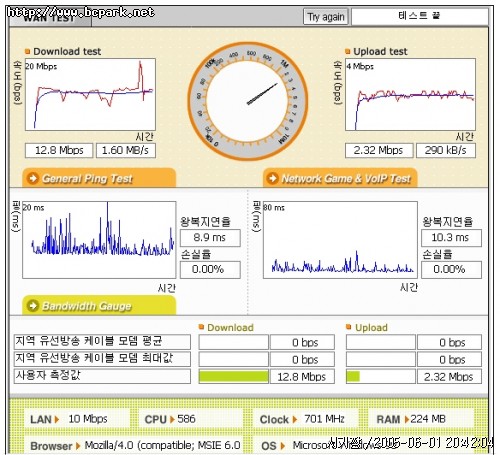Click the download result 12.8 Mbps field

(59, 150)
